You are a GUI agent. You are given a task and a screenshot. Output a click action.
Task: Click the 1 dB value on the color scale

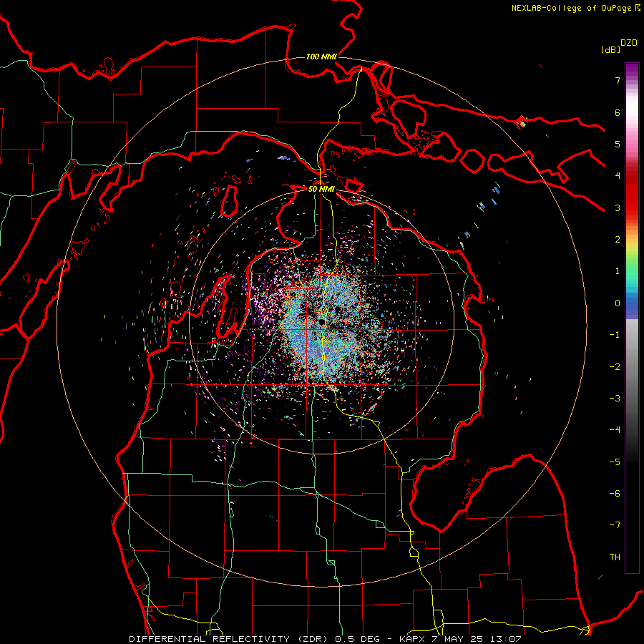click(618, 271)
